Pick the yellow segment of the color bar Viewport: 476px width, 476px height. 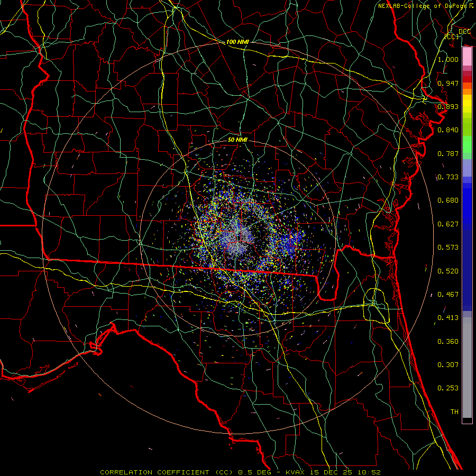[467, 104]
